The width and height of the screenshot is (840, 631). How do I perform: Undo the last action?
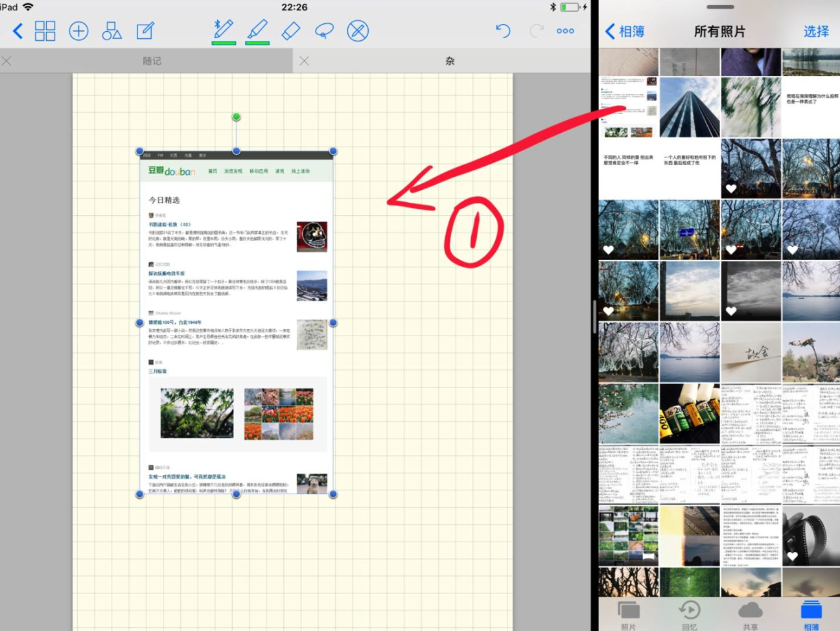point(503,31)
